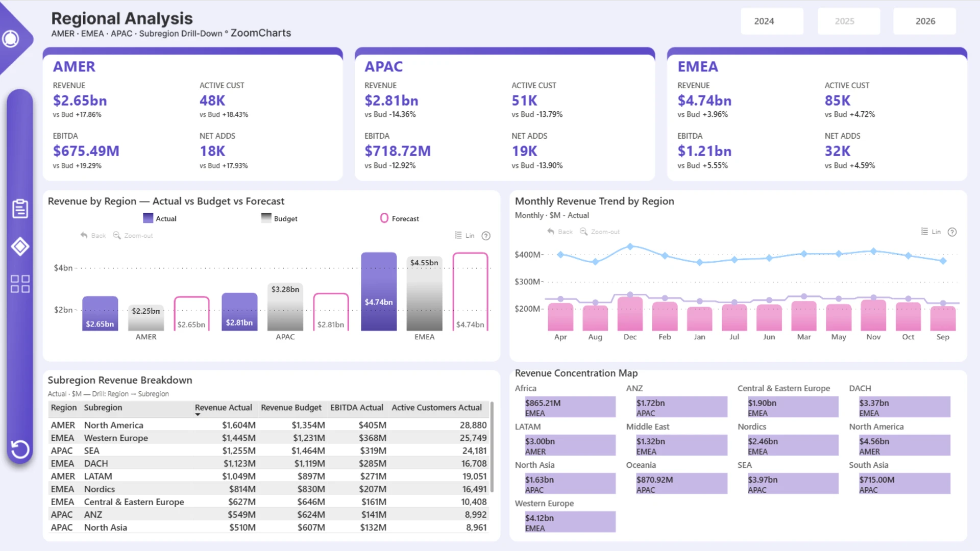The height and width of the screenshot is (551, 980).
Task: Open the four-squares grid icon in sidebar
Action: [20, 284]
